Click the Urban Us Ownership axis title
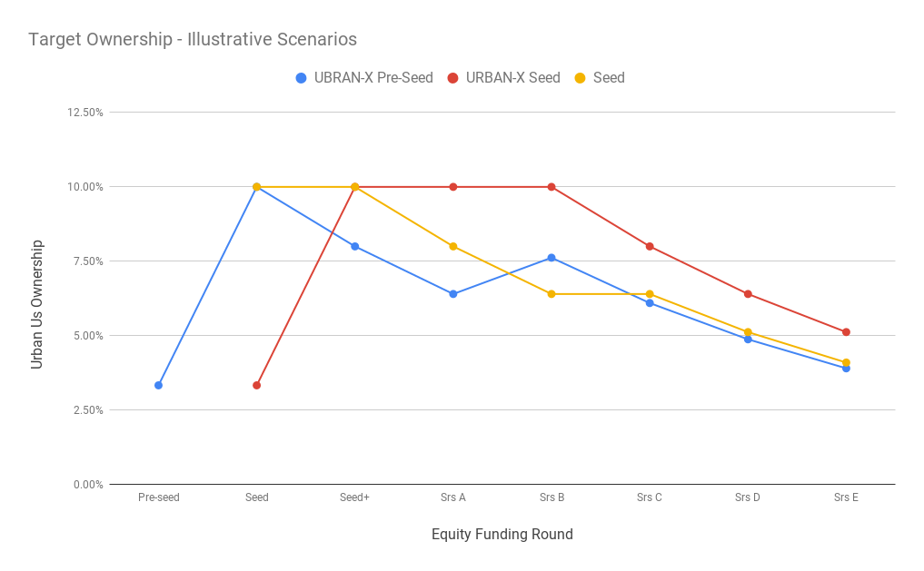 (x=37, y=304)
